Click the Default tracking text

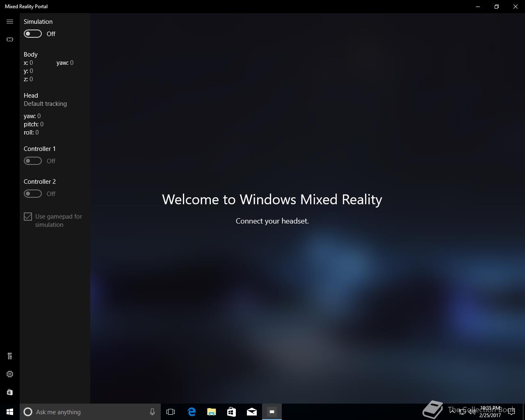(x=45, y=104)
